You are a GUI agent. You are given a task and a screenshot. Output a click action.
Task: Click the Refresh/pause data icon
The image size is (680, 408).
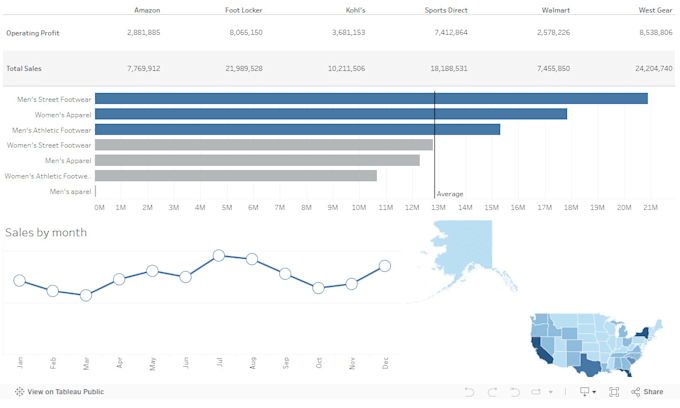(x=536, y=392)
